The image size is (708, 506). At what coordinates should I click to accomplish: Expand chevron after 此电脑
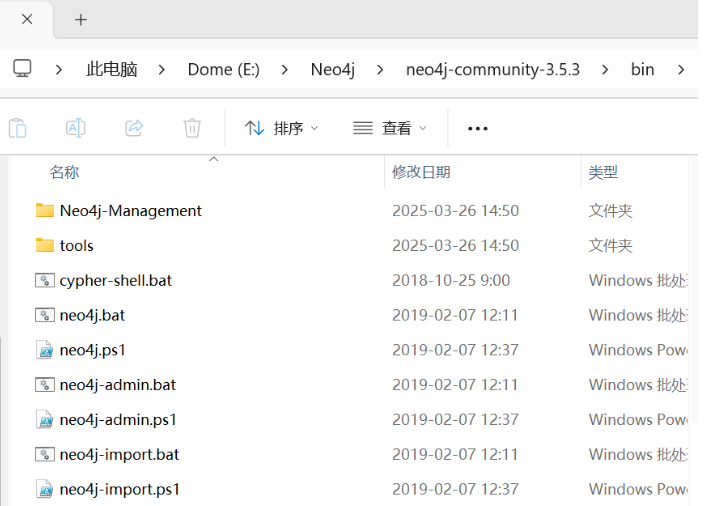(x=162, y=70)
